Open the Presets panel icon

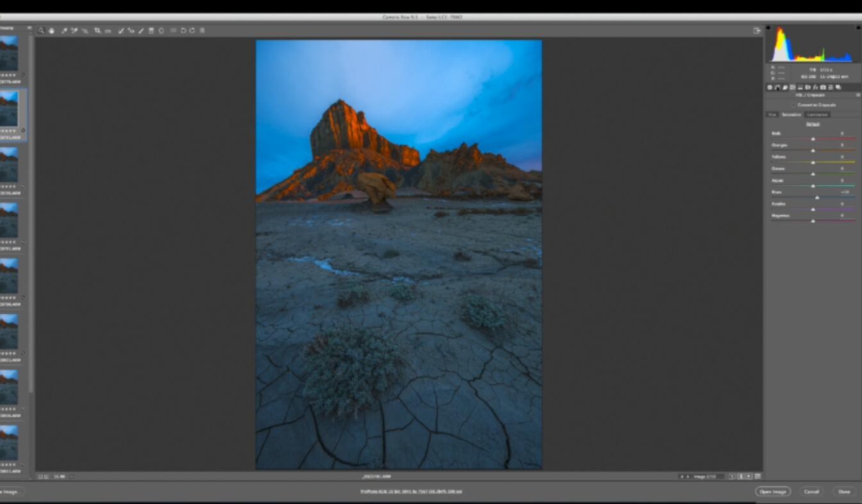pyautogui.click(x=830, y=88)
